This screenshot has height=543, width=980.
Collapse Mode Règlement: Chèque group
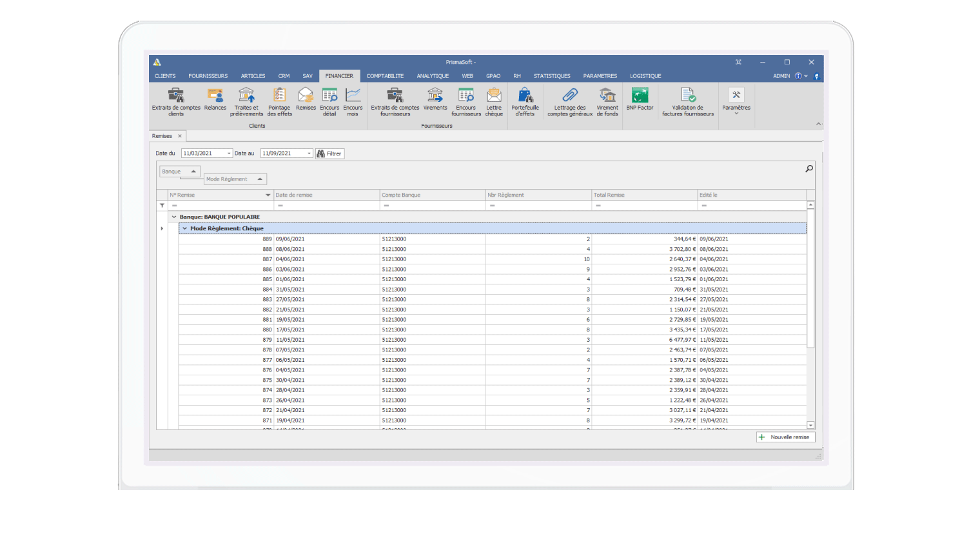tap(184, 228)
